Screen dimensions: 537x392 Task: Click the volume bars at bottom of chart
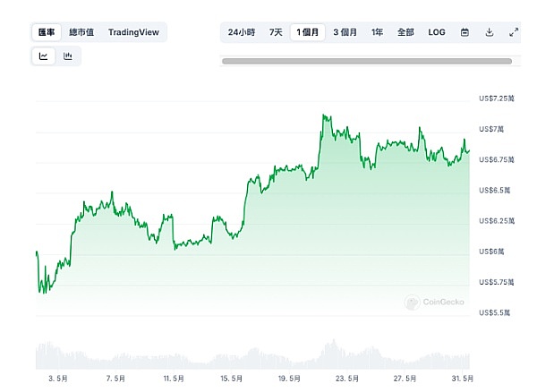pos(251,355)
